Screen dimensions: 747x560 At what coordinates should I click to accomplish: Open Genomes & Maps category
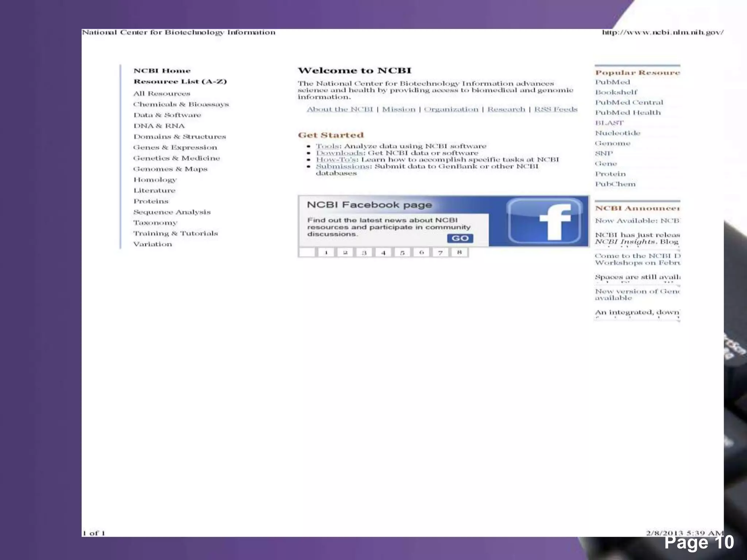pyautogui.click(x=170, y=169)
